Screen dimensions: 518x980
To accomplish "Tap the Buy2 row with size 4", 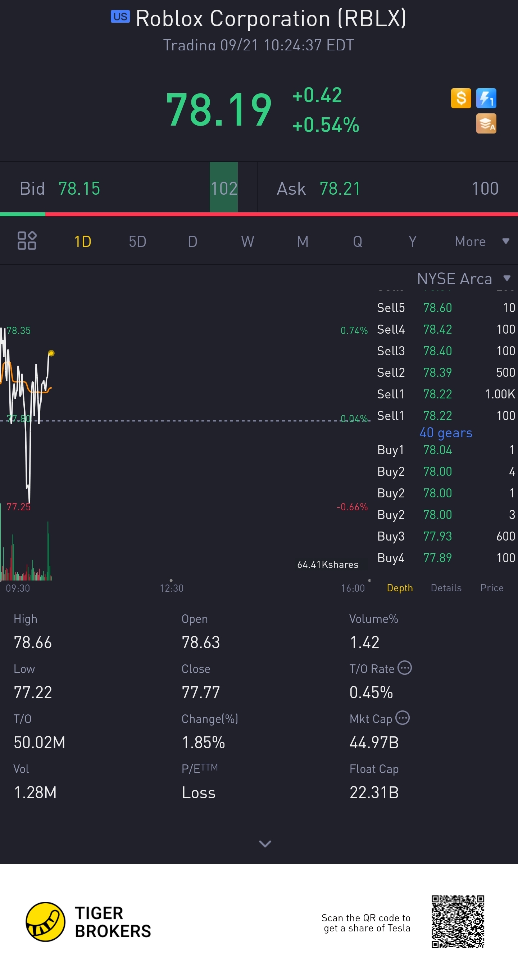I will pyautogui.click(x=446, y=471).
